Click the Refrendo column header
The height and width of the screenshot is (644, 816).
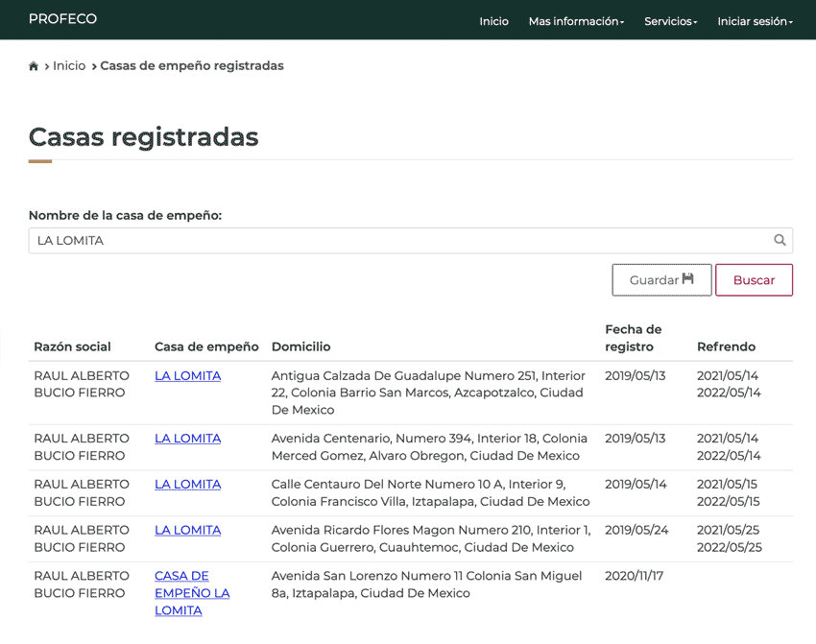click(x=726, y=346)
